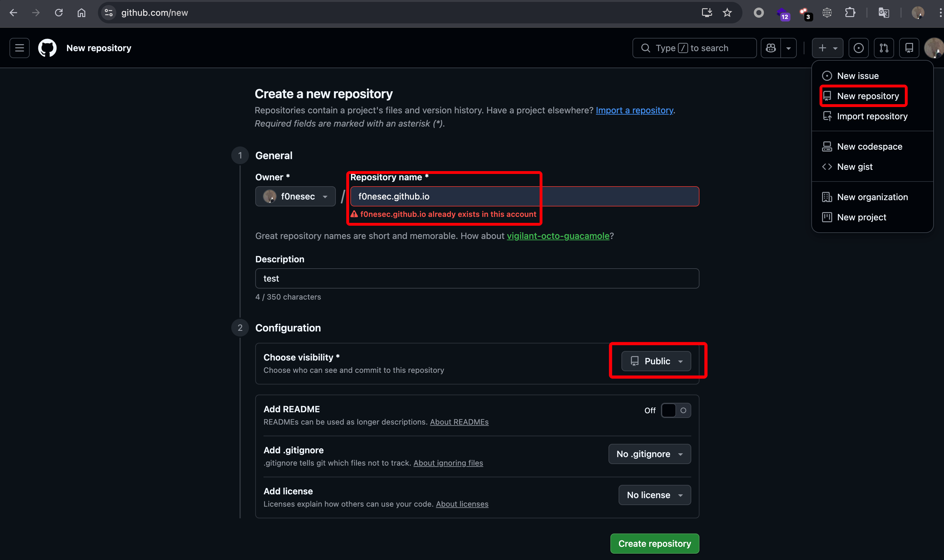Screen dimensions: 944x560
Task: Open the hamburger navigation menu
Action: [19, 48]
